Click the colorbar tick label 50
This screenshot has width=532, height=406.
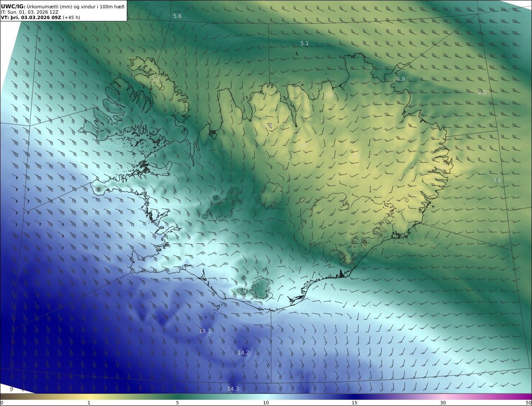(x=528, y=403)
